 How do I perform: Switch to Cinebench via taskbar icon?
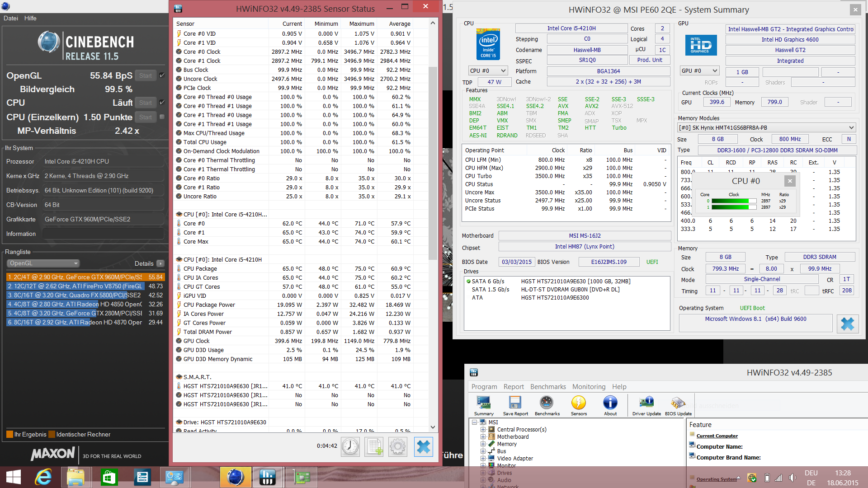[x=236, y=477]
